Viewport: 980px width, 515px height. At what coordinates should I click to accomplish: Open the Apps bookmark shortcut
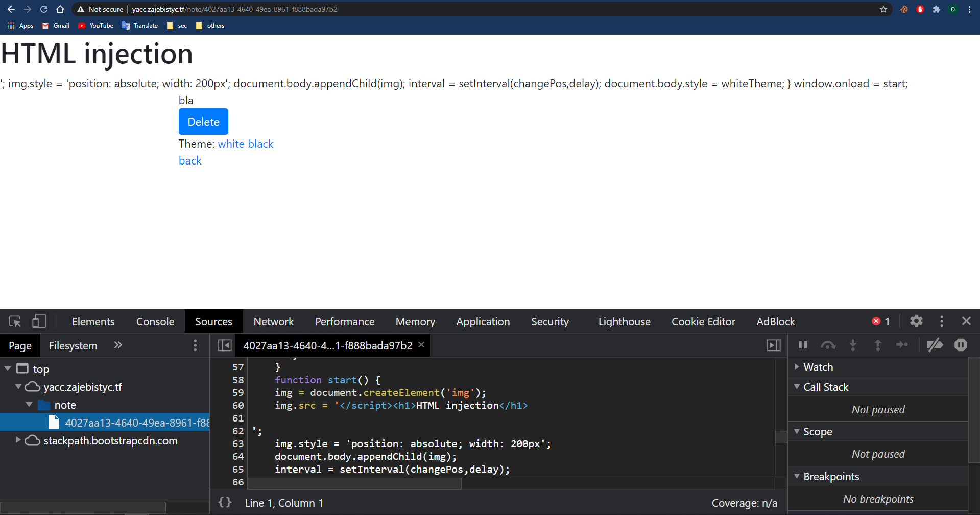point(20,26)
